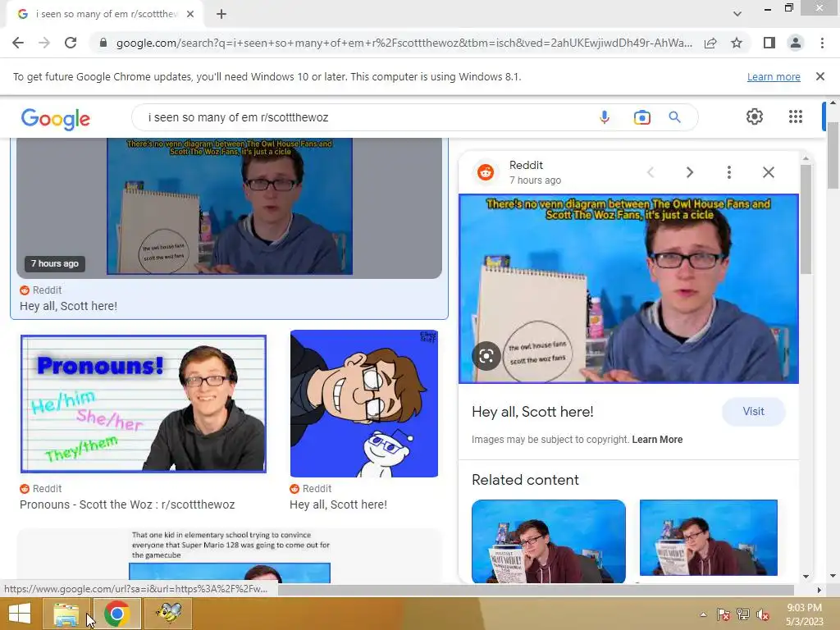Screen dimensions: 840x630
Task: Open second related content thumbnail
Action: 708,538
